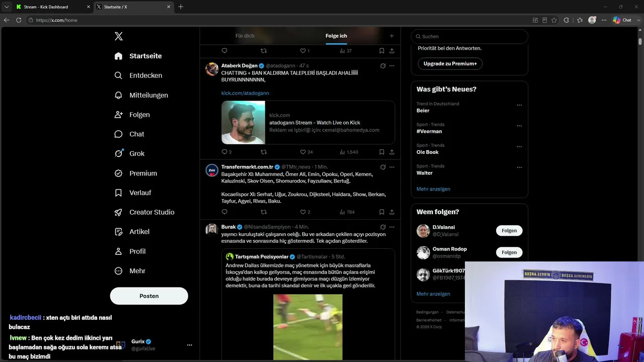Add page to favorites with star icon

[x=554, y=20]
